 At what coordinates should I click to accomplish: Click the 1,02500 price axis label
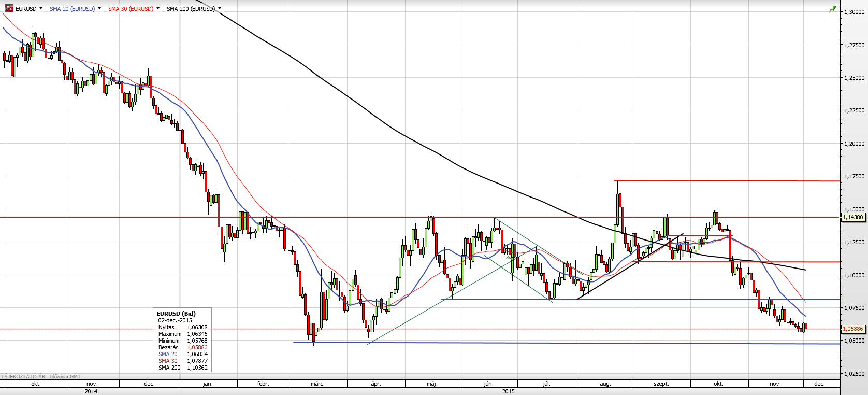pyautogui.click(x=854, y=374)
